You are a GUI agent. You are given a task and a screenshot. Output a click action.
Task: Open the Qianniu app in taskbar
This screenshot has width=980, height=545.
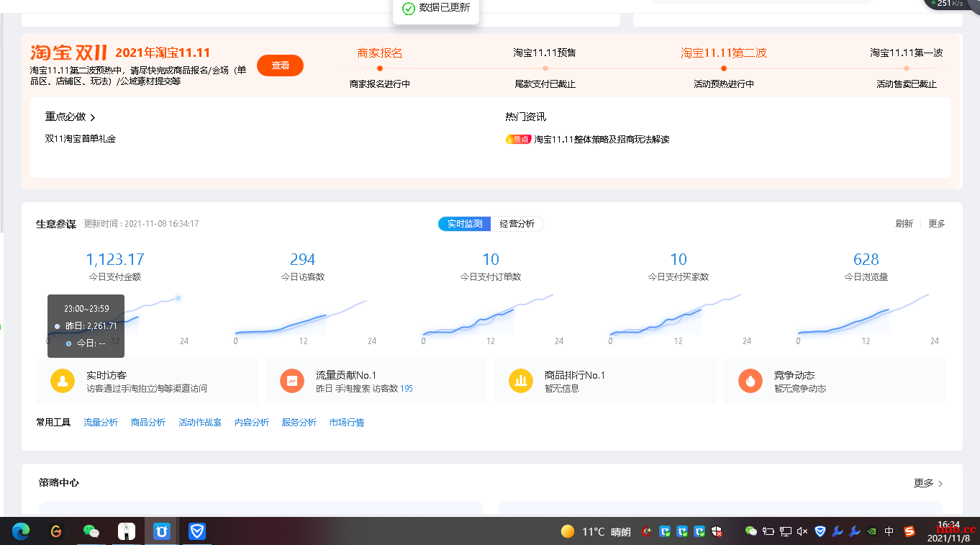(162, 531)
